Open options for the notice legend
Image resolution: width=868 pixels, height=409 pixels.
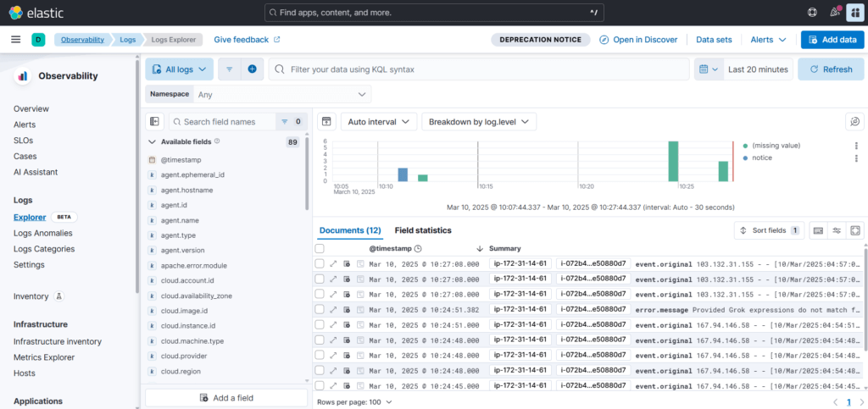click(x=857, y=158)
